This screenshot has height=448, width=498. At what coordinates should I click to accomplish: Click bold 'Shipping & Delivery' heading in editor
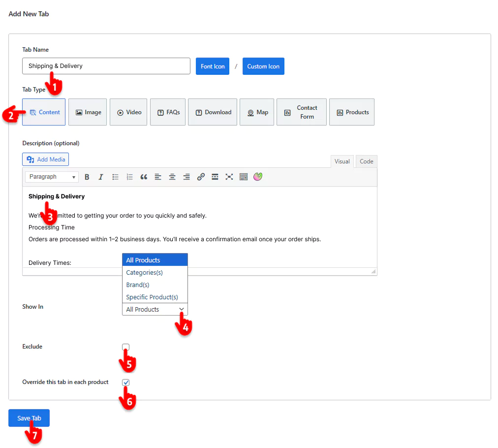click(x=57, y=196)
